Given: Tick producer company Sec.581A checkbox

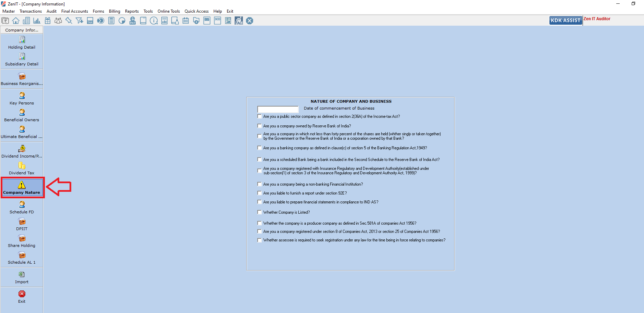Looking at the screenshot, I should 260,223.
